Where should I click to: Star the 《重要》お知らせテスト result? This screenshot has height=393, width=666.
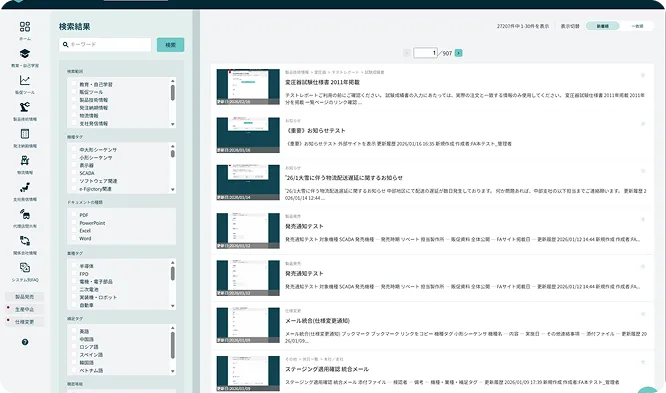(643, 124)
